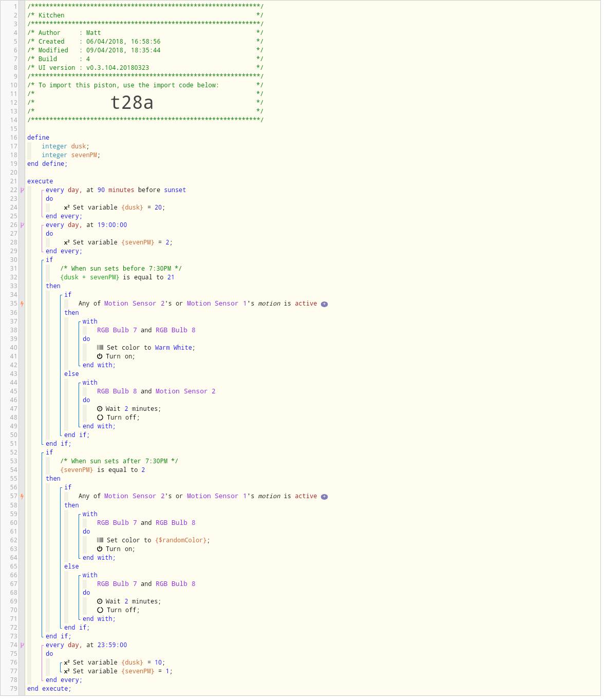The image size is (605, 700).
Task: Click the import code t28a
Action: pyautogui.click(x=132, y=103)
